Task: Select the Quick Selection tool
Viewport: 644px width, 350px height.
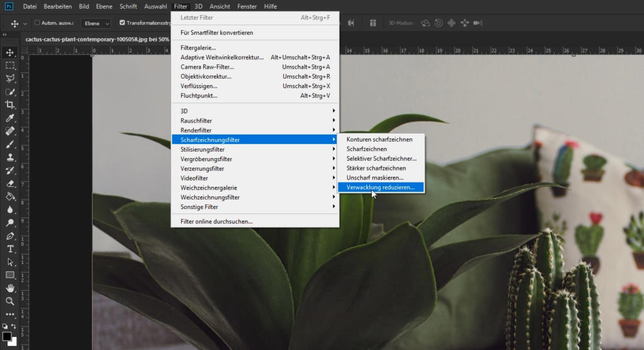Action: coord(10,92)
